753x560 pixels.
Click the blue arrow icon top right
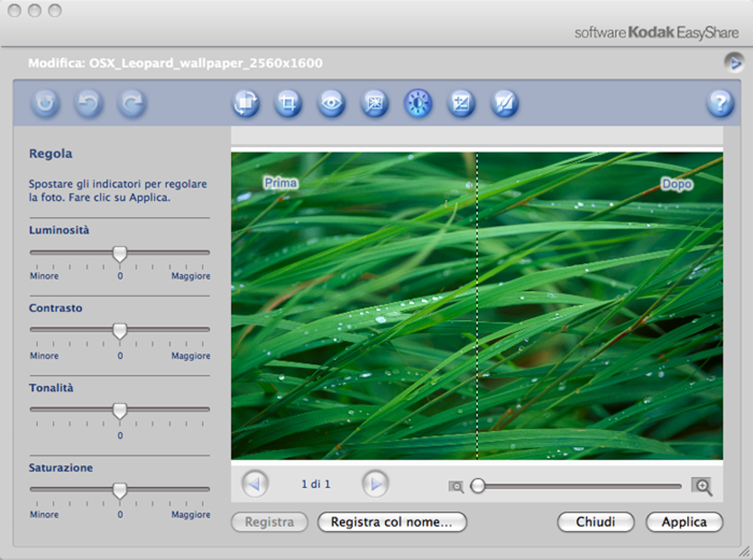pos(734,63)
